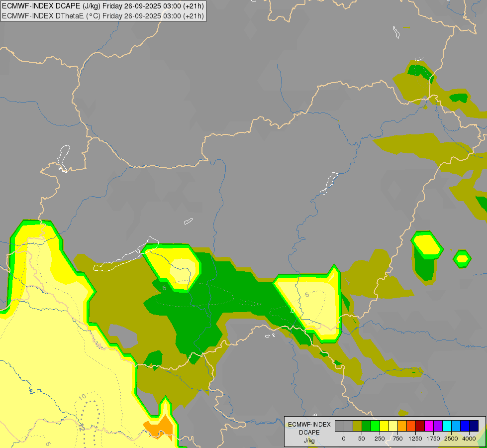Pick the pure blue legend swatch
The image size is (487, 448).
[465, 426]
